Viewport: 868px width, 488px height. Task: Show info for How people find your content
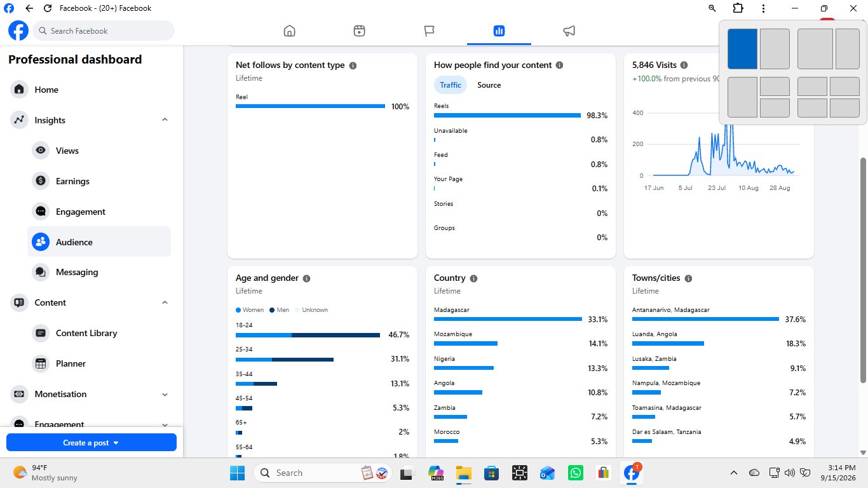pyautogui.click(x=559, y=65)
